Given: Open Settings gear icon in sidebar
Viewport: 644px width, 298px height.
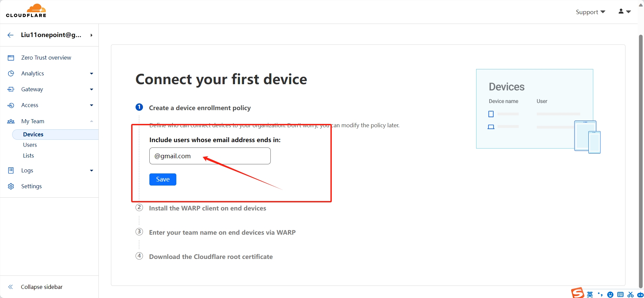Looking at the screenshot, I should click(x=11, y=186).
